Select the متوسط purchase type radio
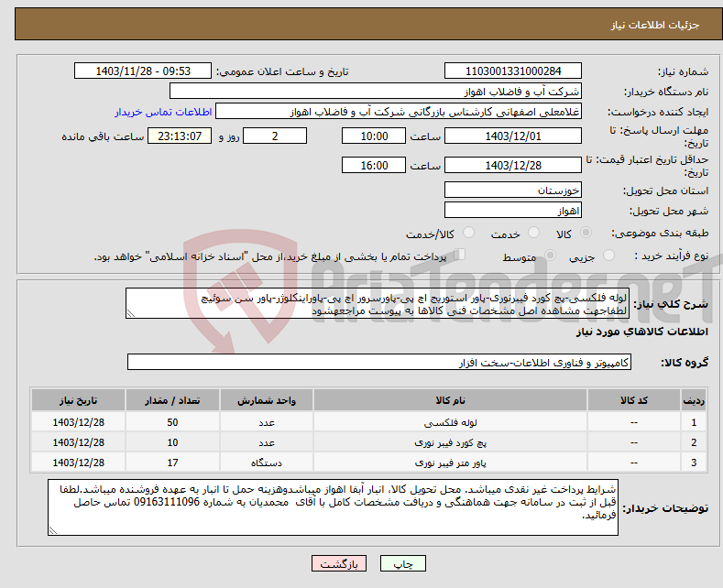Screen dimensions: 723x588 tap(550, 256)
